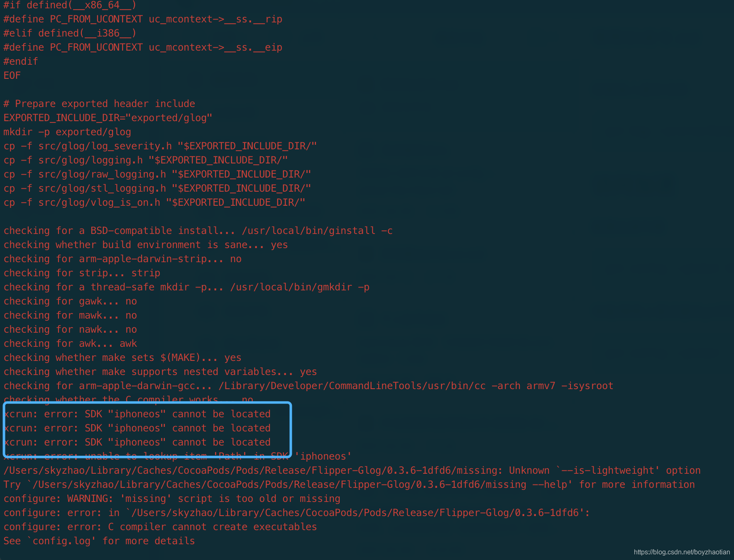
Task: Click the 'checking for mawk... no' line
Action: [70, 315]
